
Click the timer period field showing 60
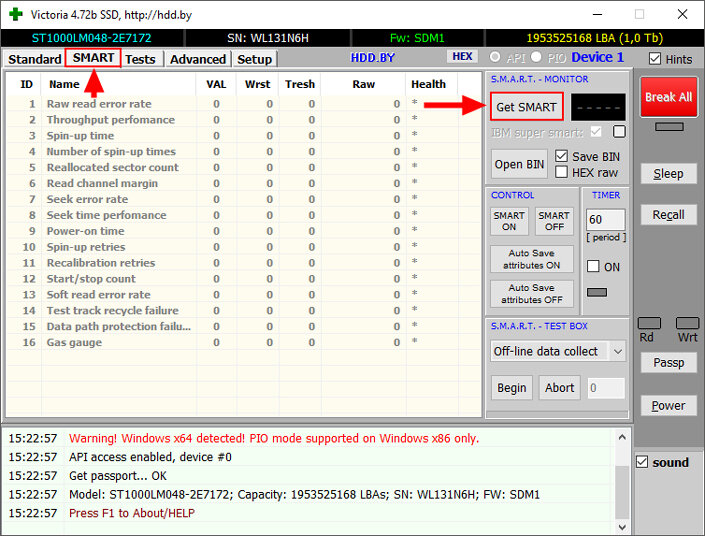[x=606, y=219]
